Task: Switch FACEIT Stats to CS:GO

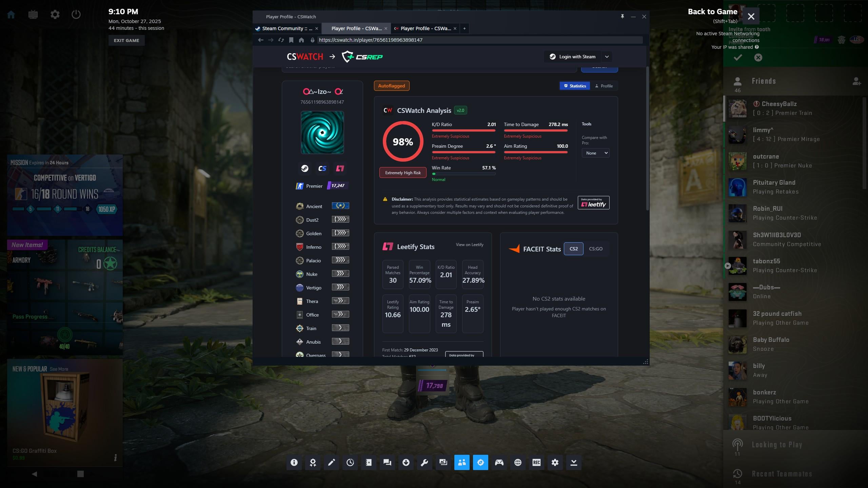Action: click(596, 249)
